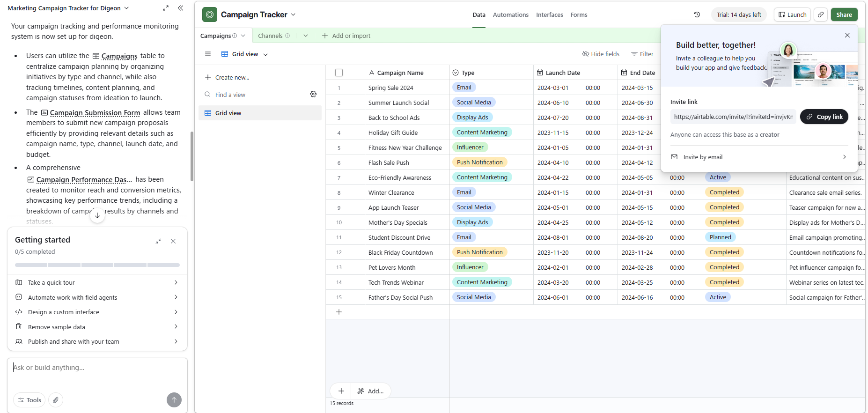Expand the all tables list chevron
This screenshot has height=413, width=868.
click(x=306, y=36)
